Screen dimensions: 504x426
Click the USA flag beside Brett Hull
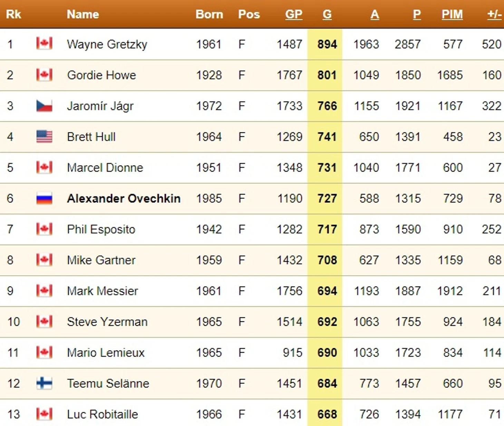point(44,136)
